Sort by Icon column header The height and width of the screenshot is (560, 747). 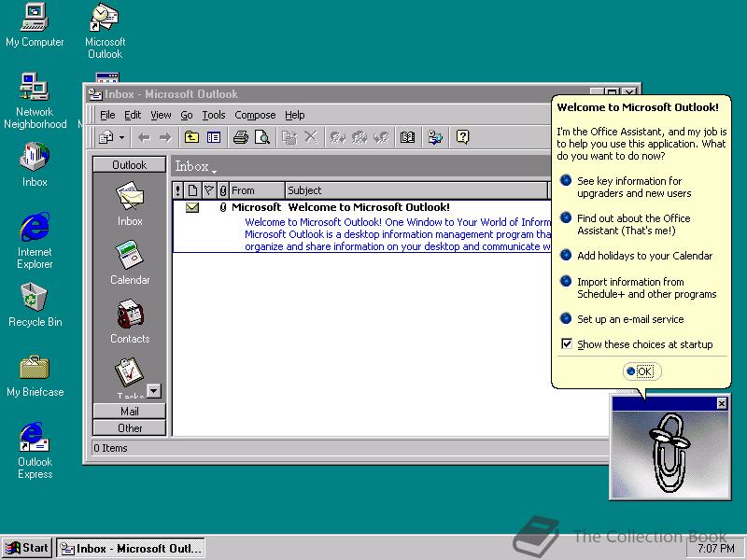click(192, 190)
